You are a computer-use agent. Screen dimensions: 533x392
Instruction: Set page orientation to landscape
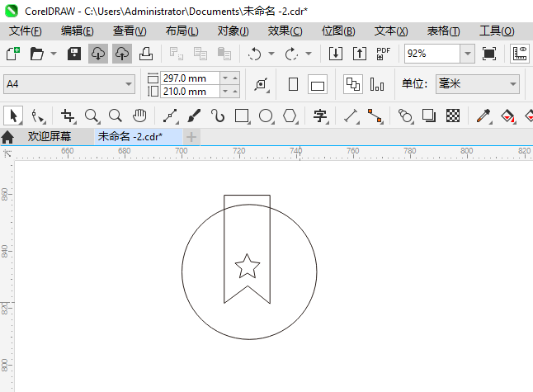click(318, 84)
